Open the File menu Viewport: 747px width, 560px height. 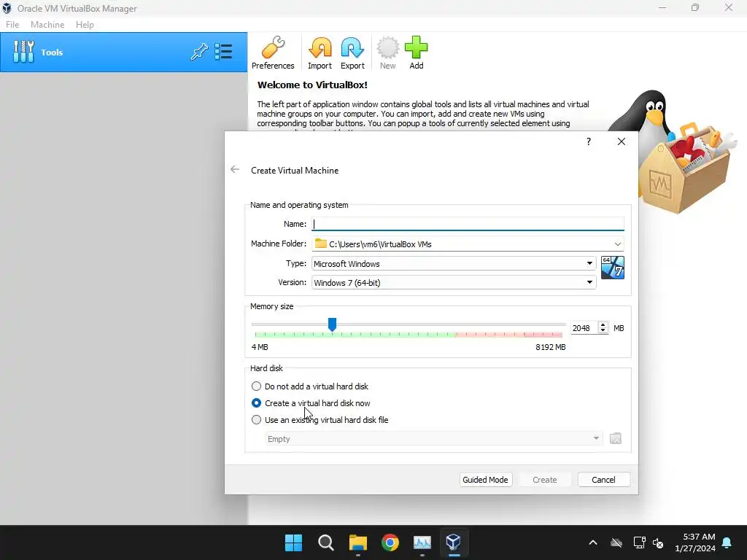pyautogui.click(x=12, y=25)
